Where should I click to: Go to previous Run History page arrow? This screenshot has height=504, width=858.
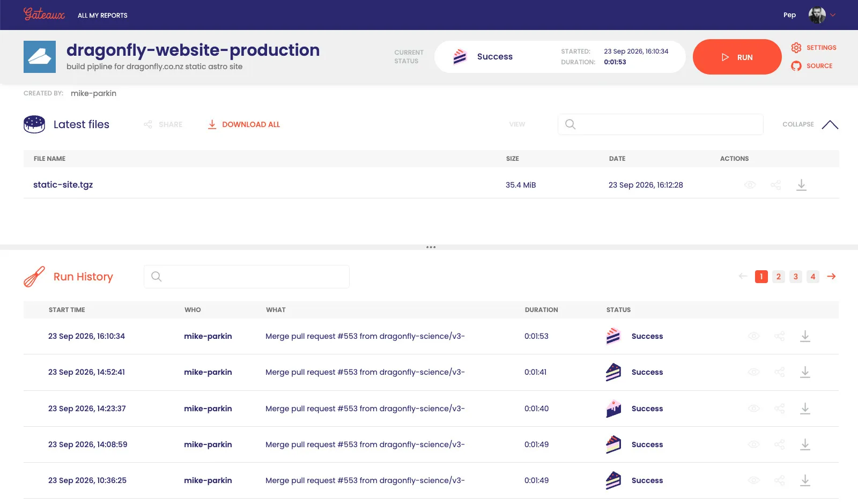[743, 276]
